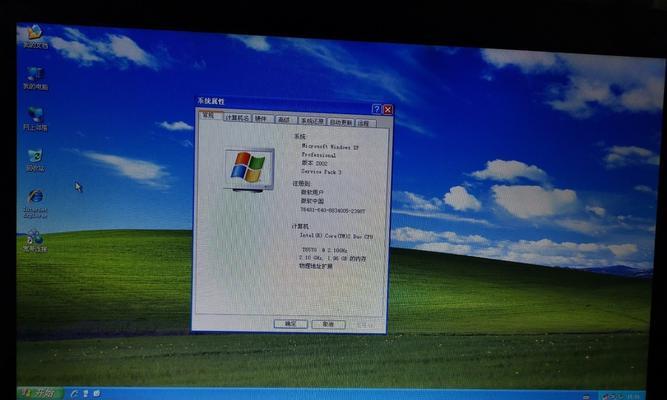Close the 系统属性 dialog with red X
The height and width of the screenshot is (400, 667).
pyautogui.click(x=388, y=109)
